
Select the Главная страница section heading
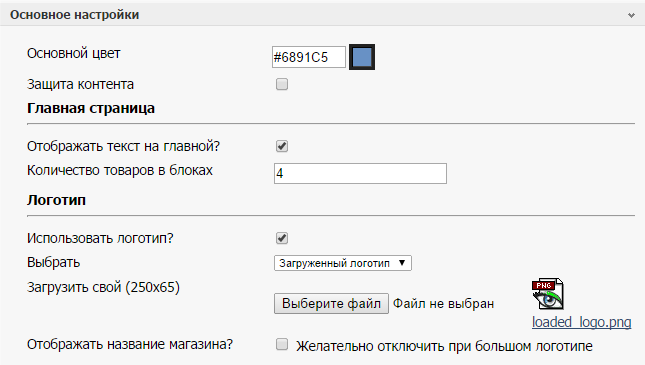(91, 108)
